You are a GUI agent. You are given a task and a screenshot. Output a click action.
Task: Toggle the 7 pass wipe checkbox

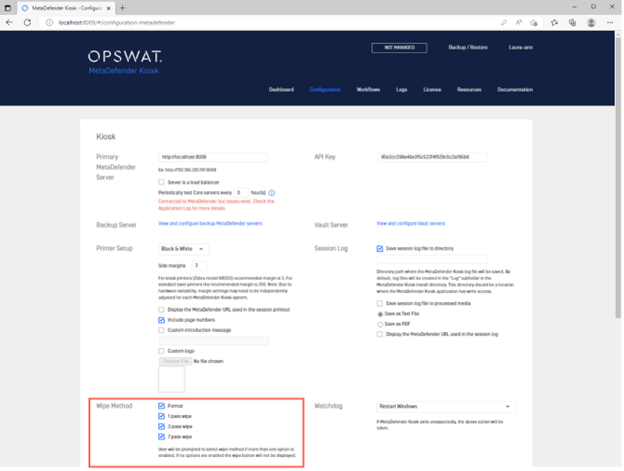161,437
